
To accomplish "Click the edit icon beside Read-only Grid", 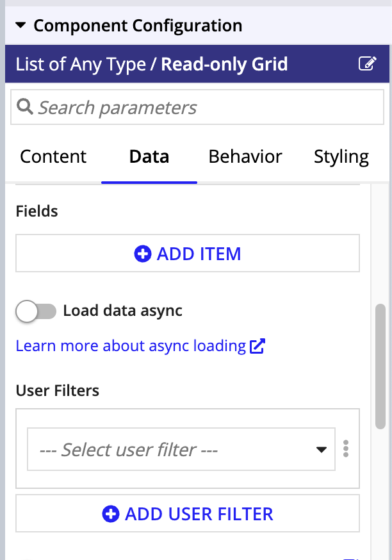I will click(x=368, y=64).
